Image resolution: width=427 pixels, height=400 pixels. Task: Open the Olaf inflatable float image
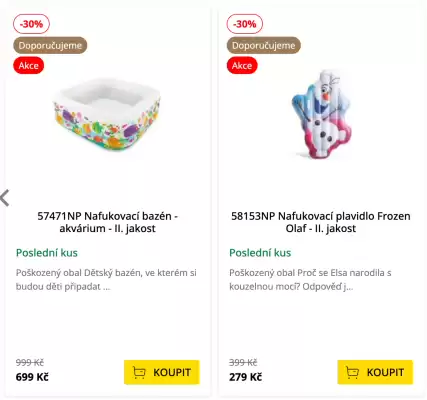click(x=321, y=114)
